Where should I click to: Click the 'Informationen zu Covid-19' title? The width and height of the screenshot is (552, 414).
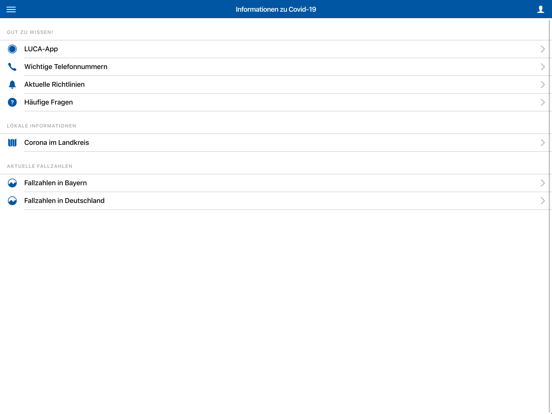[x=276, y=10]
